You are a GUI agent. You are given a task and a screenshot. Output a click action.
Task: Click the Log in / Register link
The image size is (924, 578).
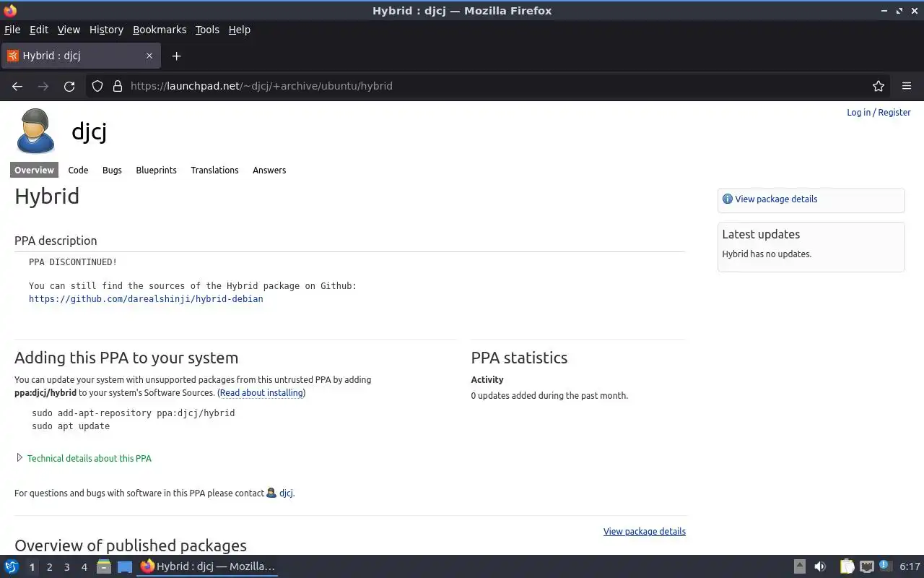click(879, 112)
